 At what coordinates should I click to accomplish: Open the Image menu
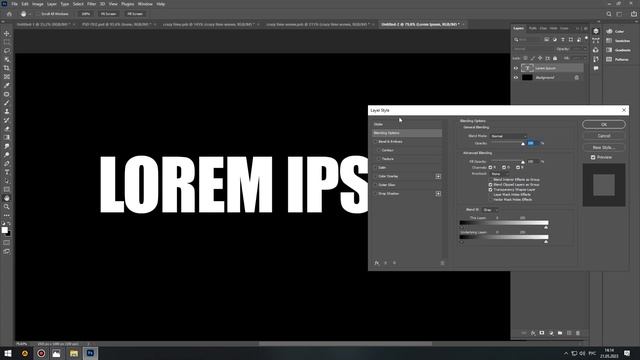click(38, 4)
